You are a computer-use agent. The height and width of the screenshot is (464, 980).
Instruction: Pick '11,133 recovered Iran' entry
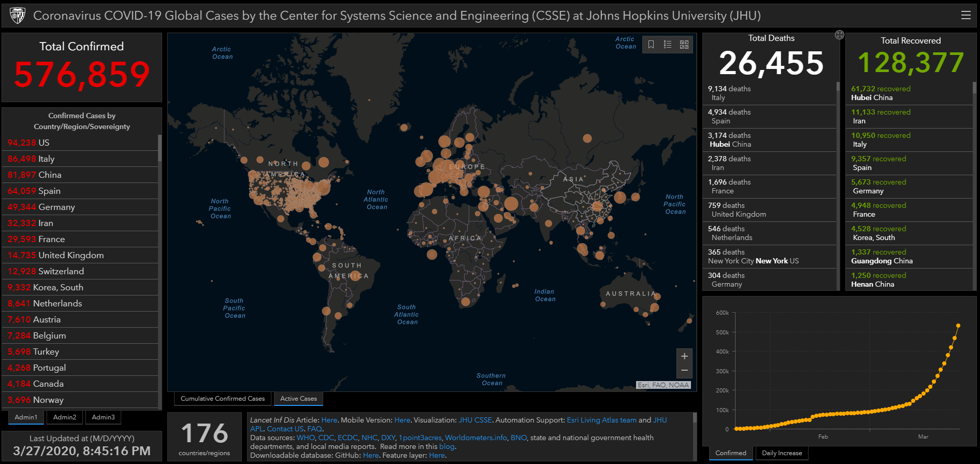pyautogui.click(x=910, y=117)
